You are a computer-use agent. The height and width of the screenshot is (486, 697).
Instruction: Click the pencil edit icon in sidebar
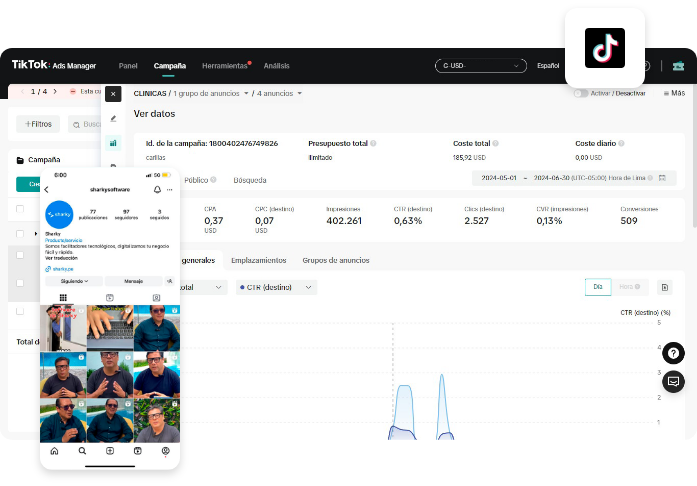coord(113,119)
